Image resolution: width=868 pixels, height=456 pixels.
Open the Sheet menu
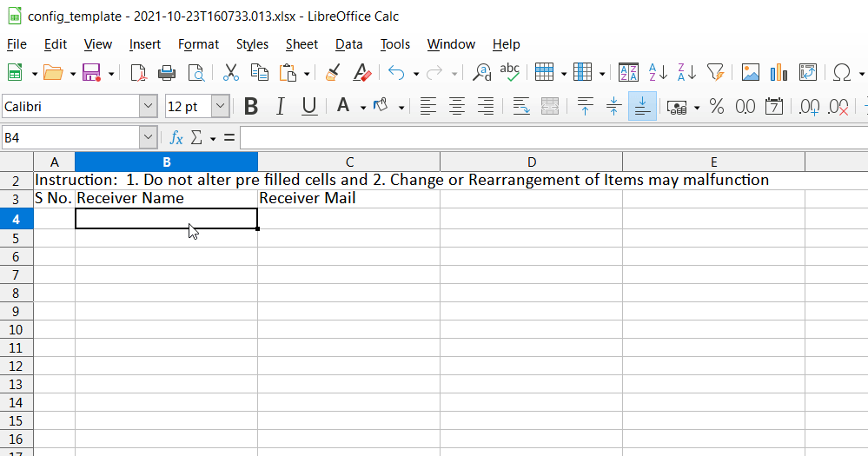[x=301, y=44]
